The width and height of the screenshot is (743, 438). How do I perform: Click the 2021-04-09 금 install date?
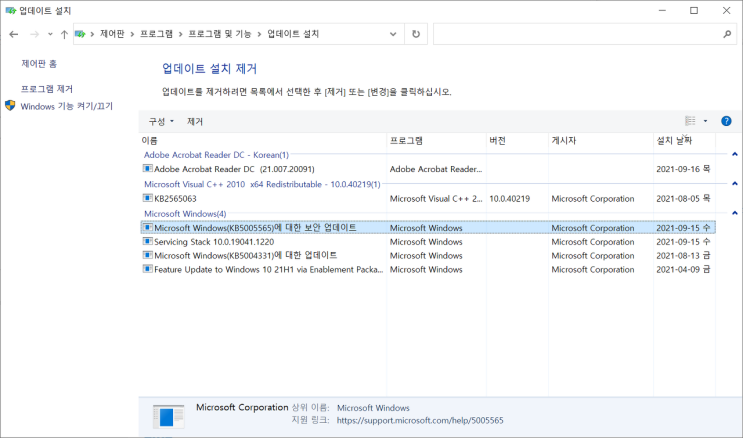(x=683, y=269)
